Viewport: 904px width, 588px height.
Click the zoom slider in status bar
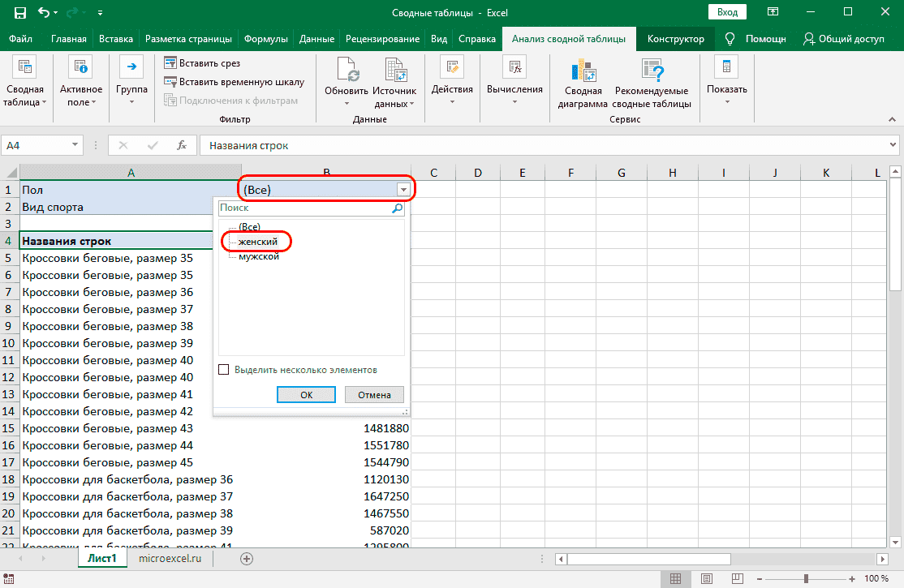click(x=807, y=578)
